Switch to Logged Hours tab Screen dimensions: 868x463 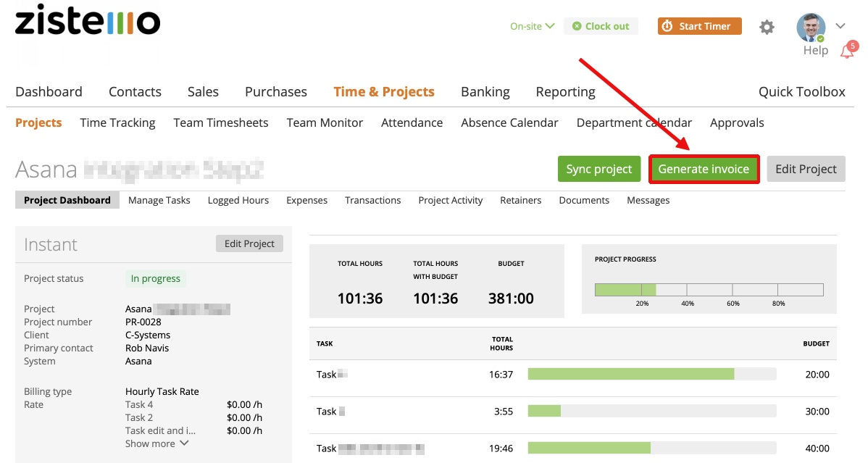(x=238, y=201)
